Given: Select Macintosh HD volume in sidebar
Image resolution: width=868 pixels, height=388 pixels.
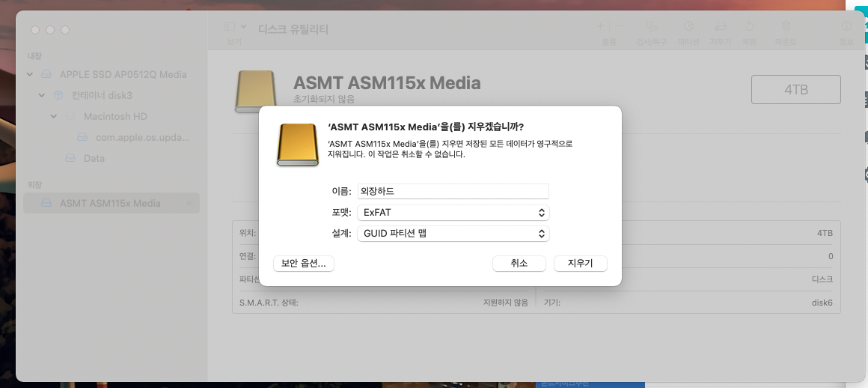Looking at the screenshot, I should point(115,116).
